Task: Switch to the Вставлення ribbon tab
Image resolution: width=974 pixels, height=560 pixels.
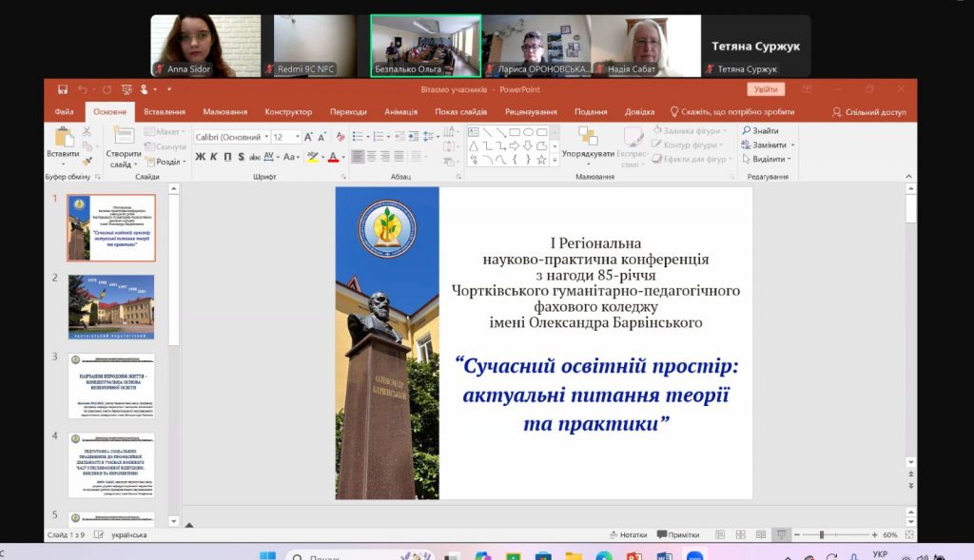Action: pyautogui.click(x=165, y=111)
